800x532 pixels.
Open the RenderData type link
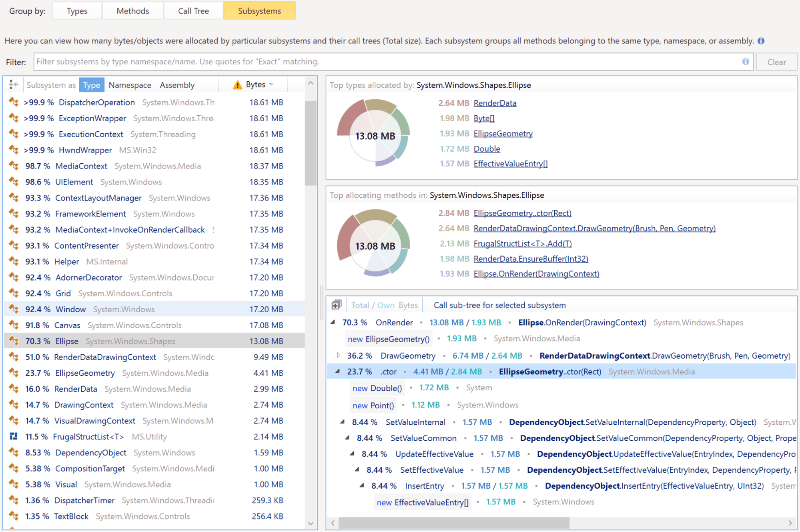click(495, 103)
